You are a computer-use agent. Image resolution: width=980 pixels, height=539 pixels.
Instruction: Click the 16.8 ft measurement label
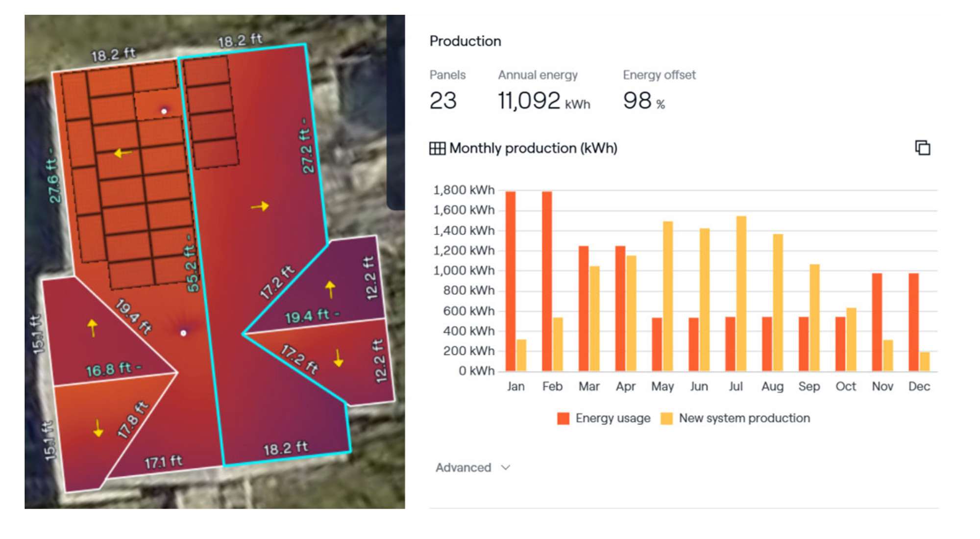(x=114, y=369)
